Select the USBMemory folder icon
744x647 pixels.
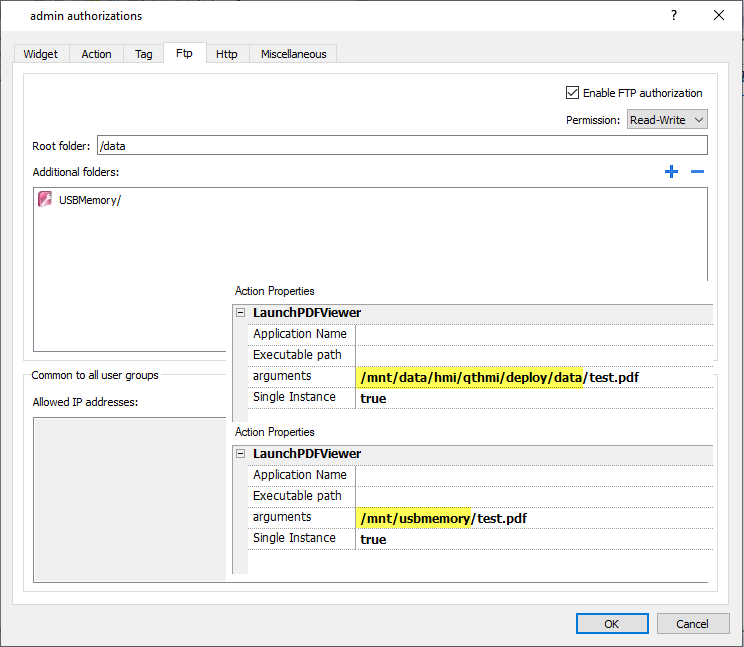45,199
